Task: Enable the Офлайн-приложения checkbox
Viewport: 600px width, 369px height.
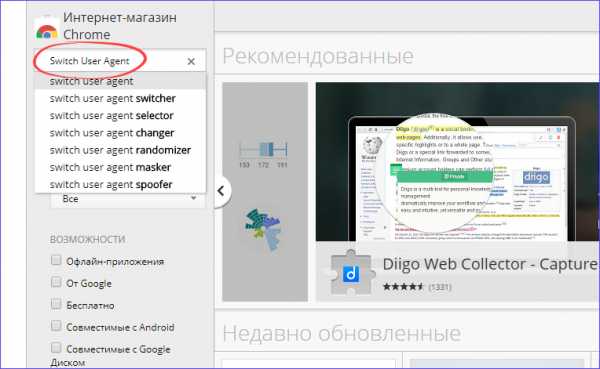Action: point(56,260)
